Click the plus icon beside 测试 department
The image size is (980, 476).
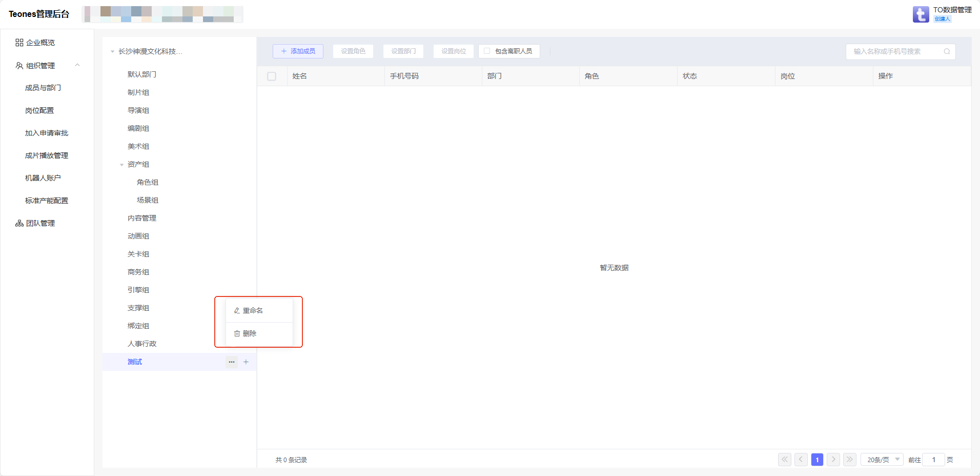click(246, 362)
